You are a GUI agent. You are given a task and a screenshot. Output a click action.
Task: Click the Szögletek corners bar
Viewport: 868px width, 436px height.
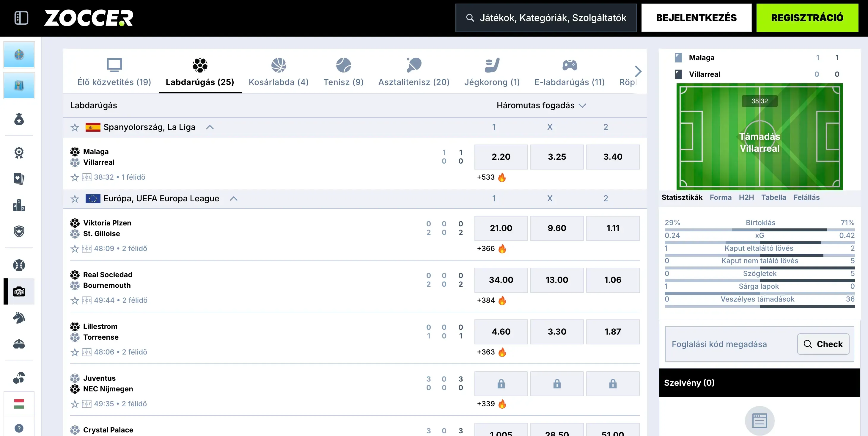pyautogui.click(x=759, y=281)
